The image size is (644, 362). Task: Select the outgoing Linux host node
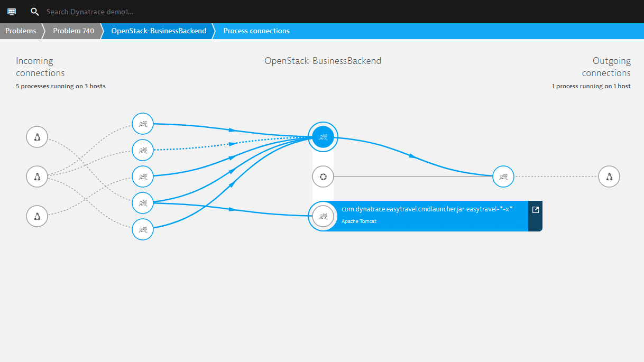(x=609, y=177)
